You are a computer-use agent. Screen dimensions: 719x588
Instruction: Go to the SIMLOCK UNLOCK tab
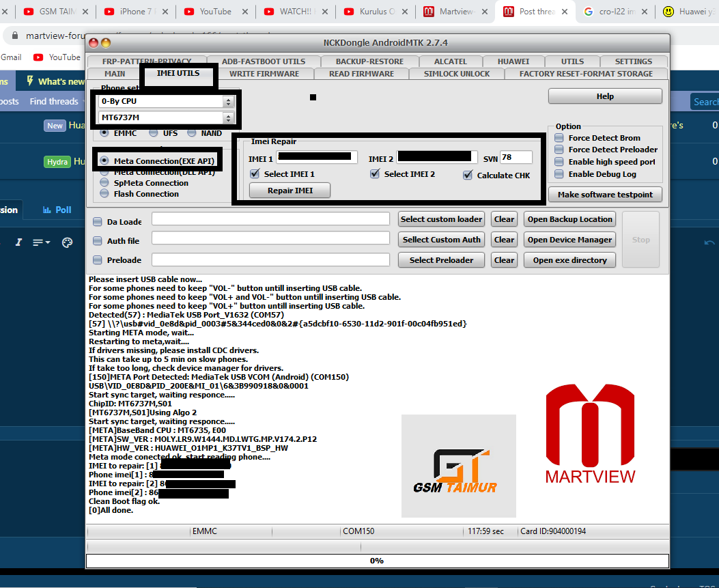[x=457, y=74]
